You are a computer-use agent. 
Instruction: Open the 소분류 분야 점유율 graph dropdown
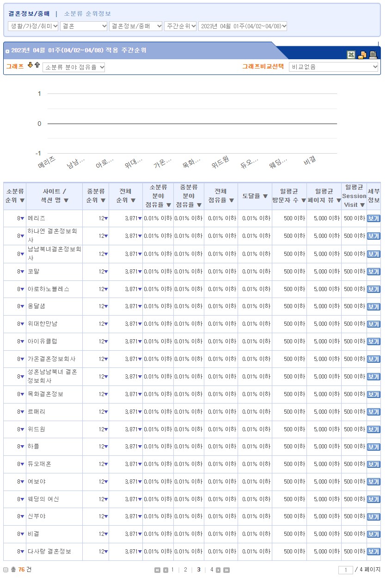[74, 68]
